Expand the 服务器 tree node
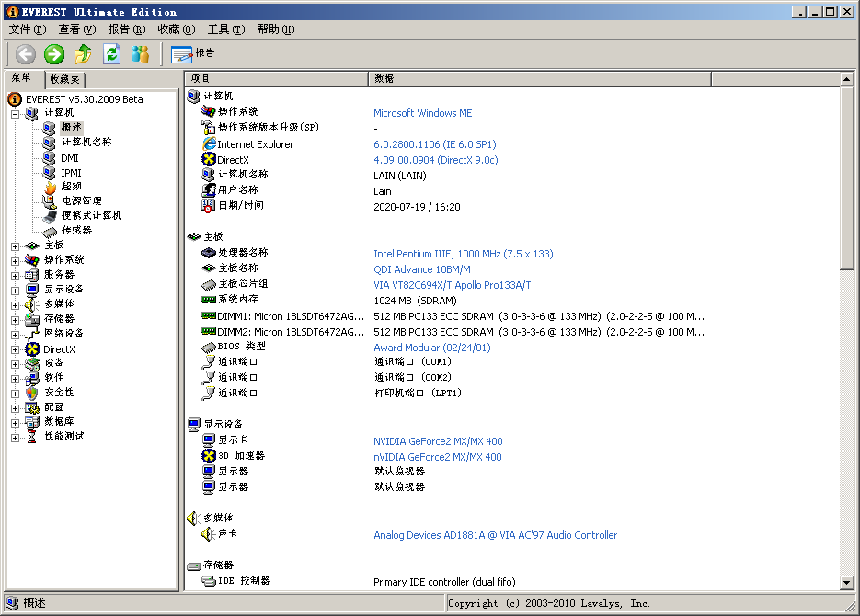Screen dimensions: 860x616 pos(16,276)
